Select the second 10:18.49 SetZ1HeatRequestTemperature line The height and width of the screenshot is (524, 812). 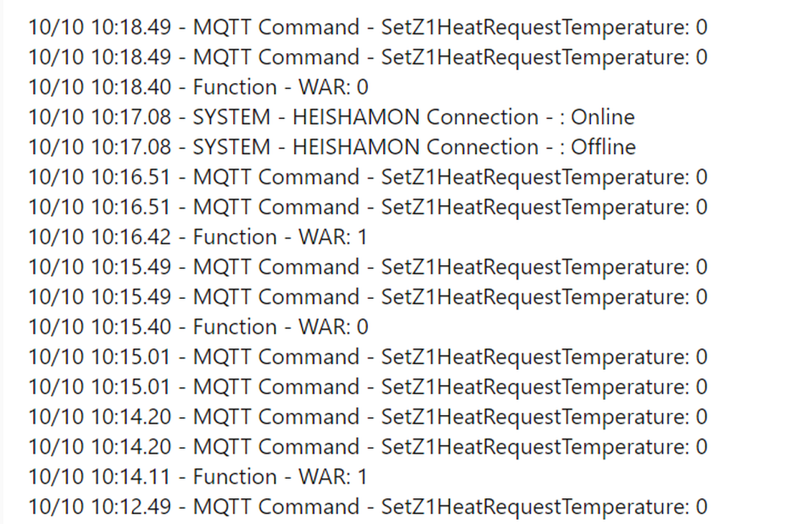point(367,57)
